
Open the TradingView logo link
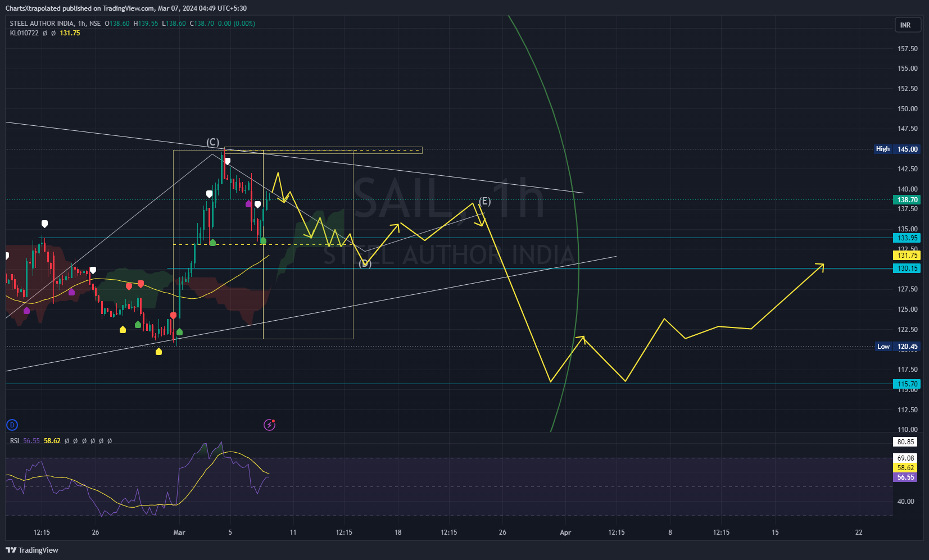[32, 550]
